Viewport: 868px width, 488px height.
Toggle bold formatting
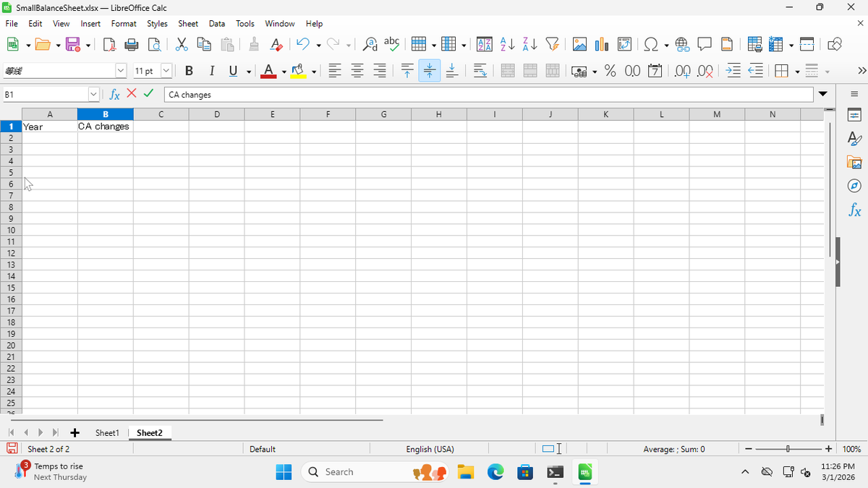[x=189, y=70]
